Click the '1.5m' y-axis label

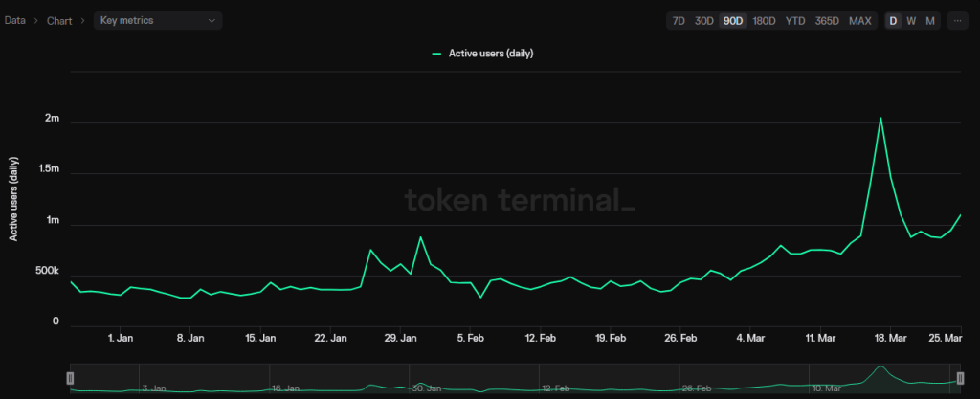48,169
